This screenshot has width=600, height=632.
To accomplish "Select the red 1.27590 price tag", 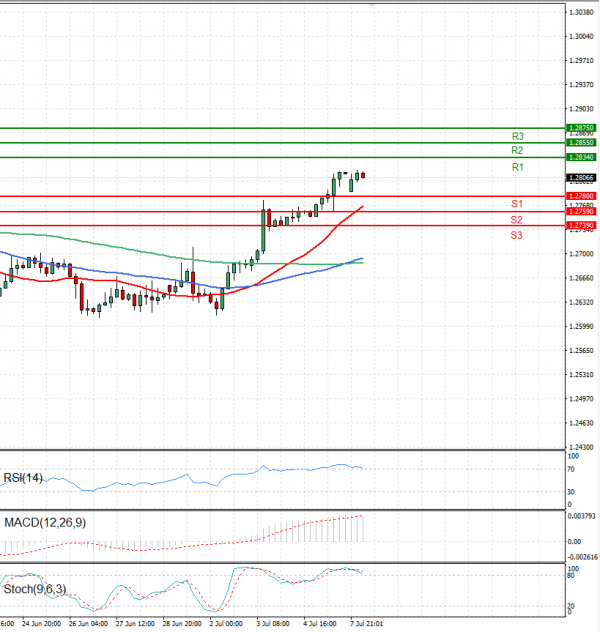I will pyautogui.click(x=581, y=212).
